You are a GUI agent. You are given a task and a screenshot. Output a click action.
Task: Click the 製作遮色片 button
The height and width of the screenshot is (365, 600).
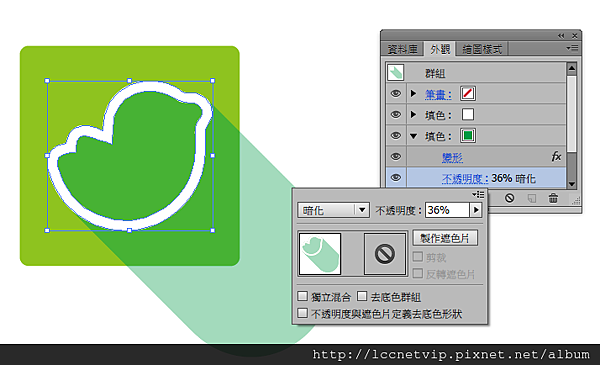445,238
